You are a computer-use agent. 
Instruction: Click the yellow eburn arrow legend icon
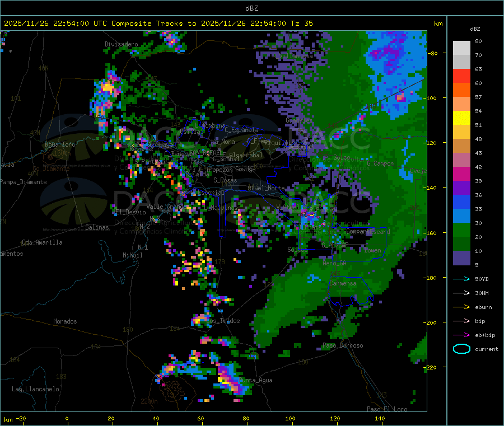click(461, 307)
